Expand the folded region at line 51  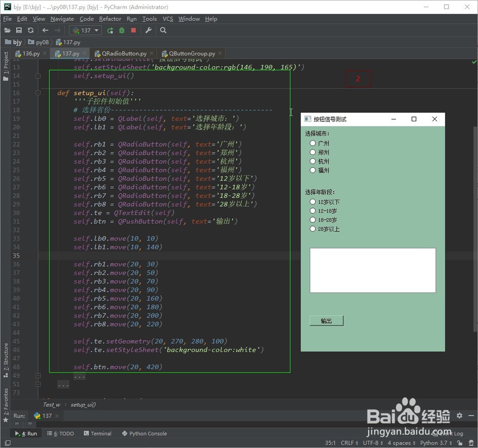click(x=38, y=384)
